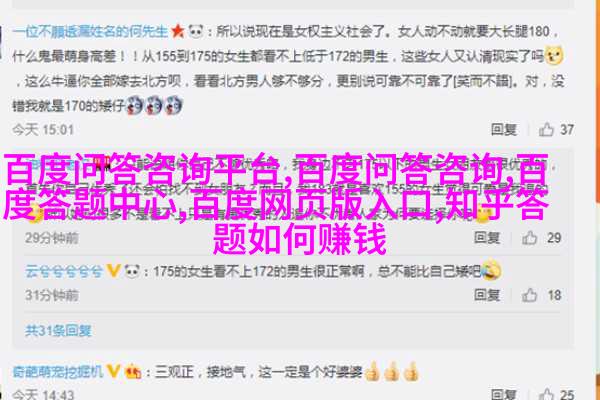600x400 pixels.
Task: Open 奇葩萌宠挖掘机 user profile
Action: pyautogui.click(x=58, y=371)
